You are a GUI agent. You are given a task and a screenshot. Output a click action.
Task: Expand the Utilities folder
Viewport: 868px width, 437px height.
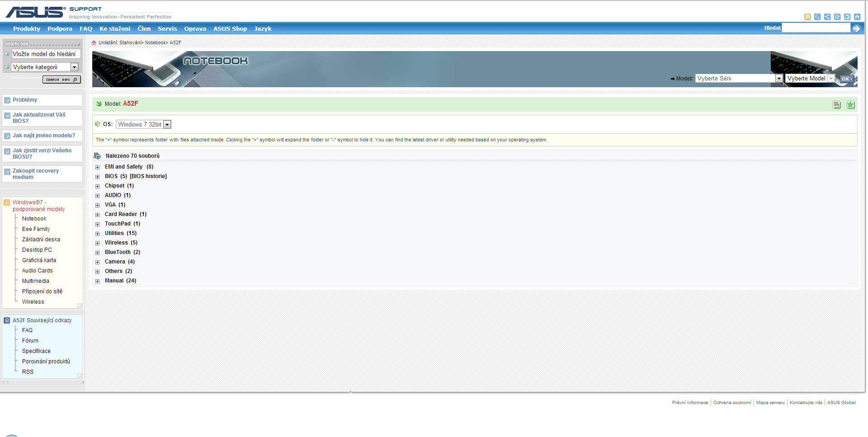[97, 234]
